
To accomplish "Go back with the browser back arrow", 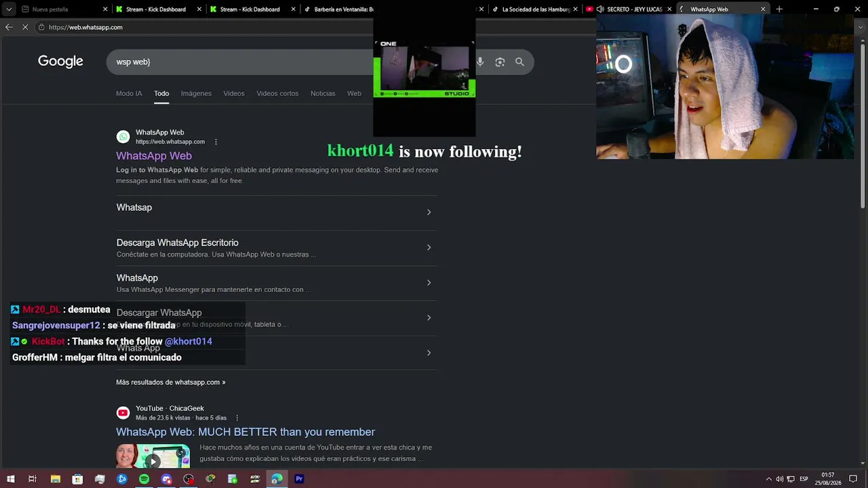I will [x=9, y=27].
